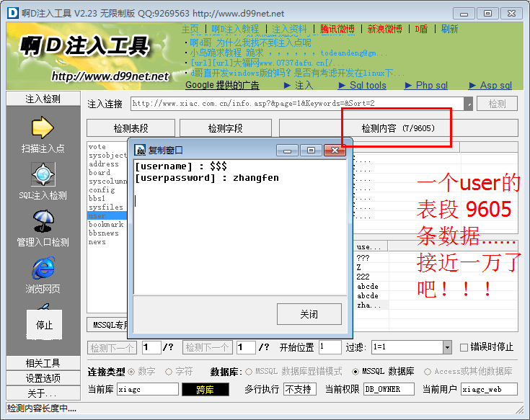The height and width of the screenshot is (420, 530).
Task: Click the MSSQL专用 button
Action: coord(107,325)
